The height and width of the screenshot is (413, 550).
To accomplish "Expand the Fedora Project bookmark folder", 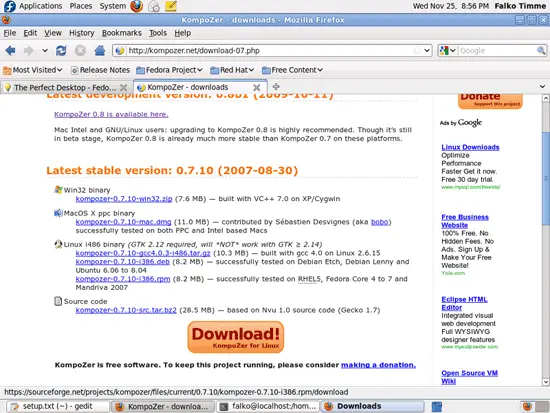I will [169, 70].
